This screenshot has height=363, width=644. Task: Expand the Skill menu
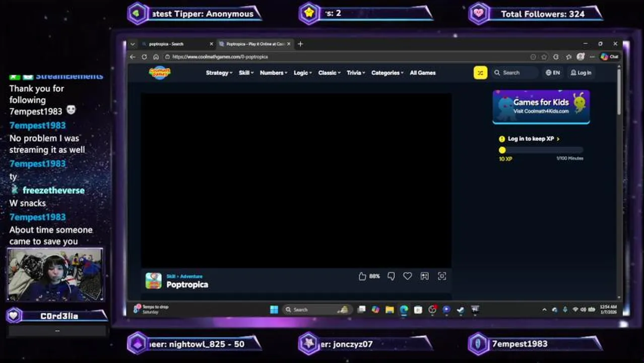[x=246, y=73]
